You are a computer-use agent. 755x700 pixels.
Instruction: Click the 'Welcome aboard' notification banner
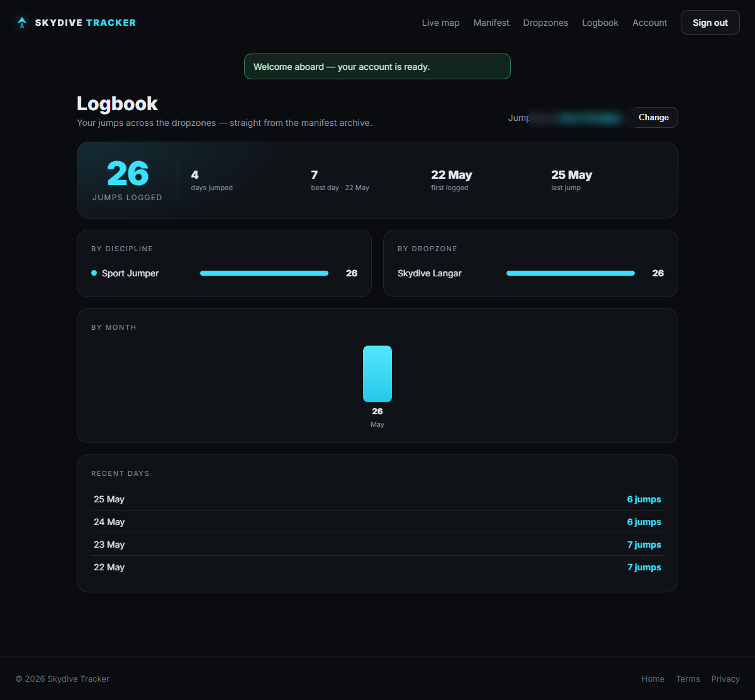(x=377, y=67)
